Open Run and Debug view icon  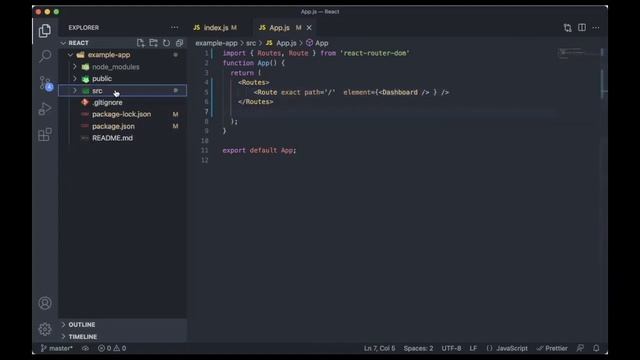45,109
